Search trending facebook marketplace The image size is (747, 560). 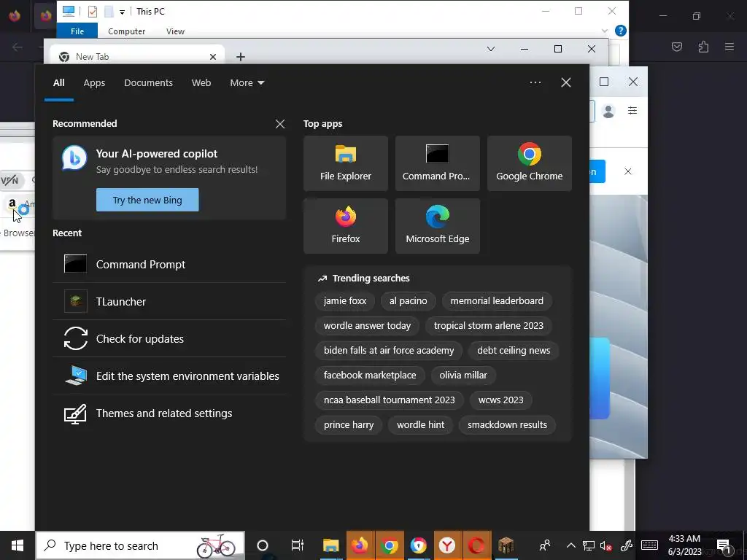[x=370, y=376]
